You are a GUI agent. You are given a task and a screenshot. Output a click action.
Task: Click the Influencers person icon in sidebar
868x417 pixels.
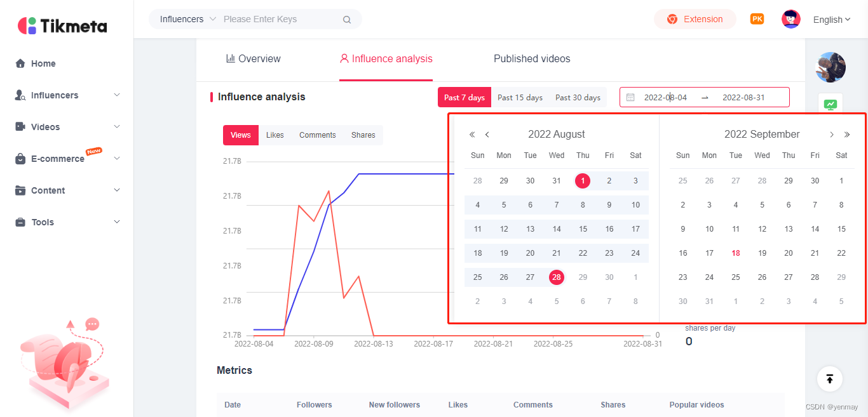pyautogui.click(x=20, y=95)
